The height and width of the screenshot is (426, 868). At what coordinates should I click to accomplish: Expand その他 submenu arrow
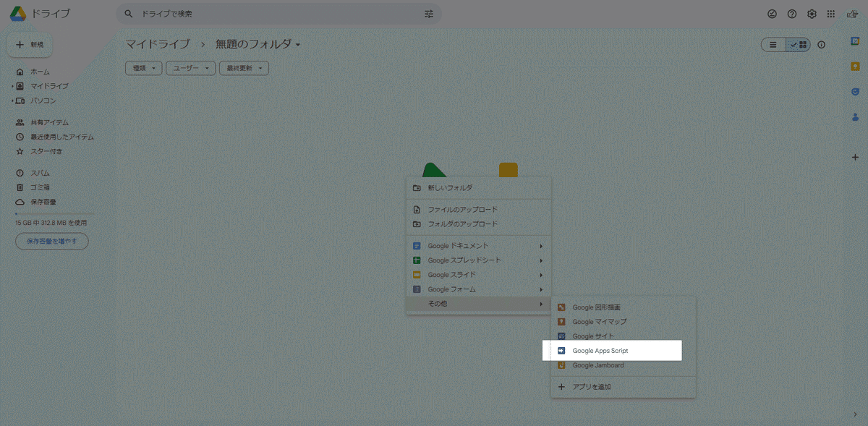click(x=541, y=304)
